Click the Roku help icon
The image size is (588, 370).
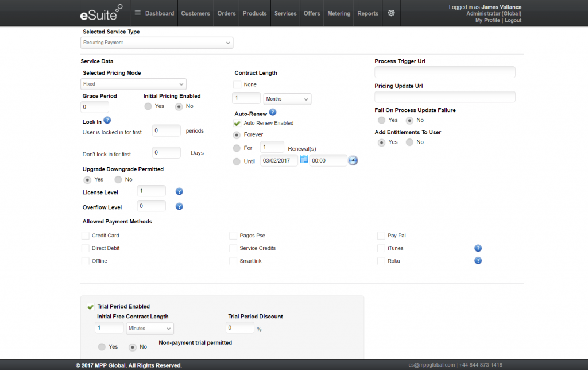pyautogui.click(x=478, y=261)
